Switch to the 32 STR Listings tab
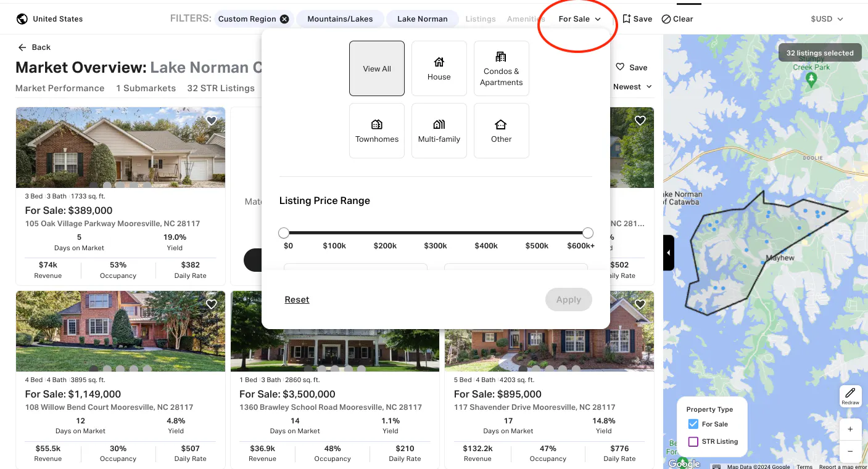Screen dimensions: 868x469 coord(221,88)
